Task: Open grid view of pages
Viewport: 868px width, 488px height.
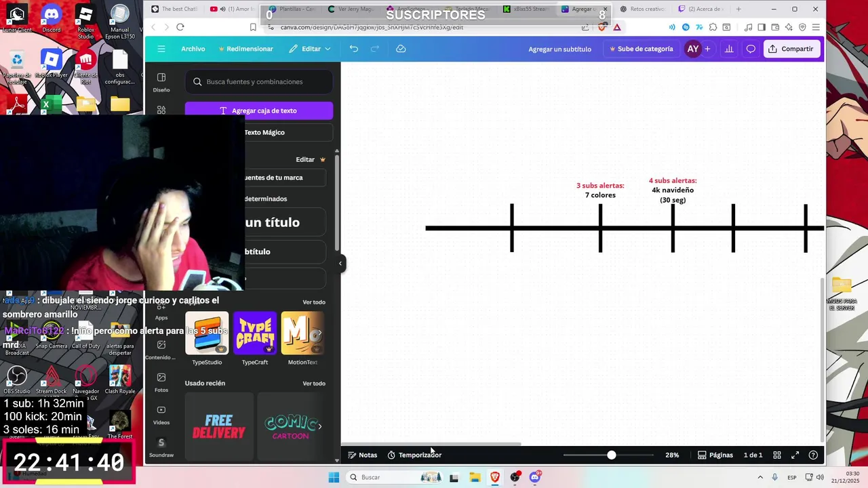Action: coord(777,455)
